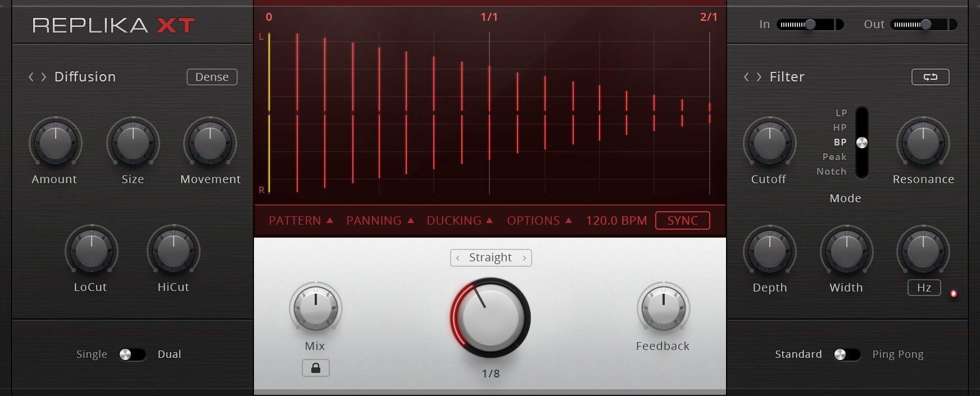Expand the PANNING panel

[x=380, y=221]
